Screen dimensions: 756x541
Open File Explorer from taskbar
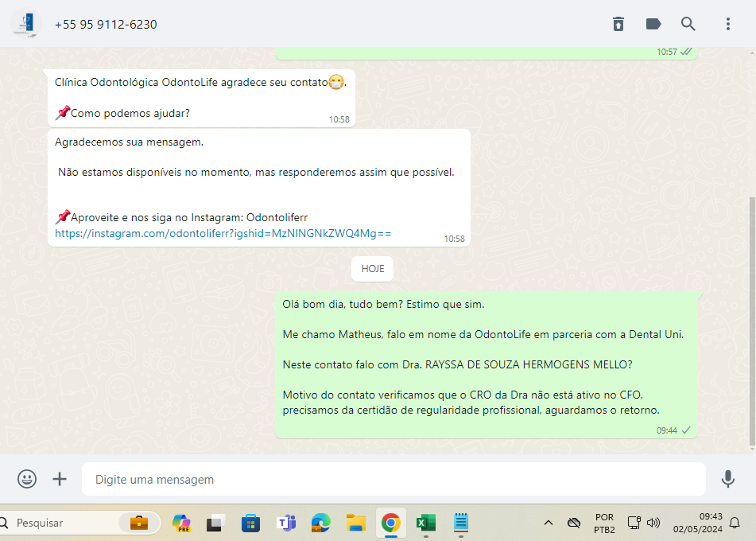point(356,523)
